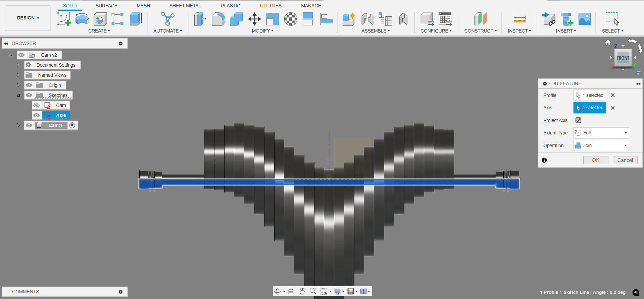Expand the Cam:1 component node

18,125
